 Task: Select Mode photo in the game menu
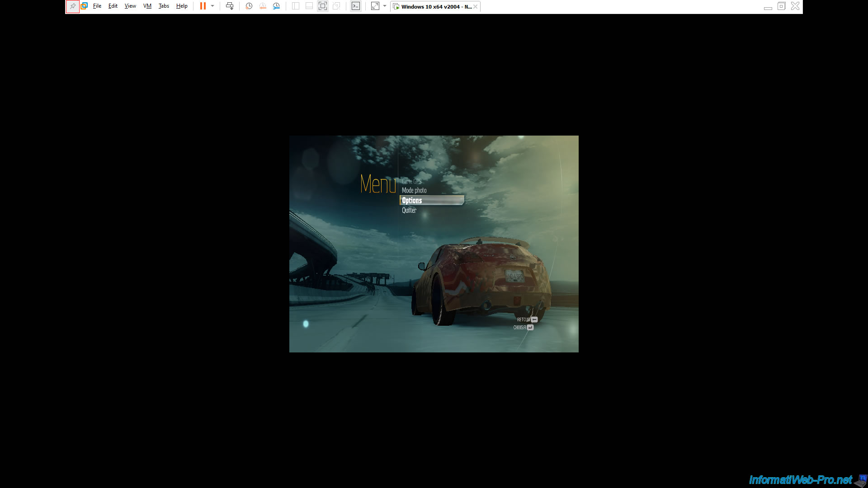(414, 191)
